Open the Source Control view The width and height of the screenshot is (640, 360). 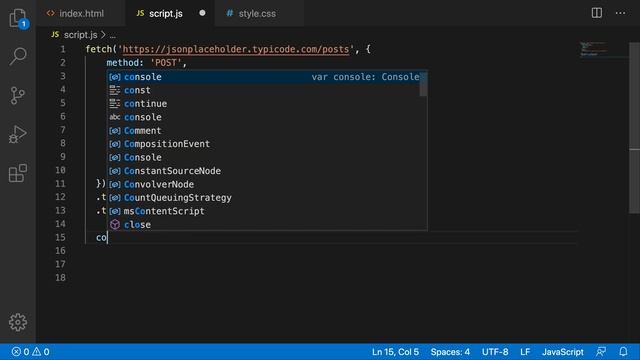[18, 96]
